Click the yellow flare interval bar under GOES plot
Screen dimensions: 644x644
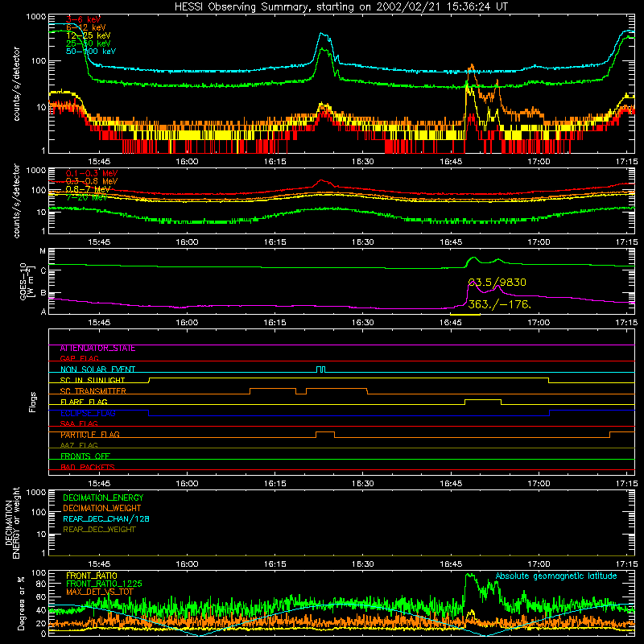pyautogui.click(x=465, y=315)
